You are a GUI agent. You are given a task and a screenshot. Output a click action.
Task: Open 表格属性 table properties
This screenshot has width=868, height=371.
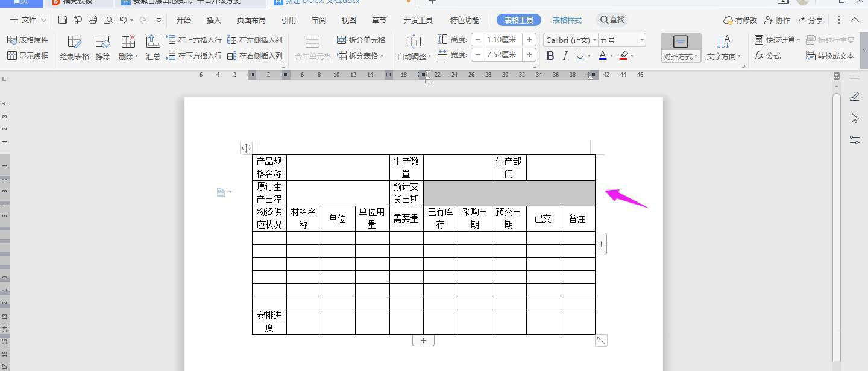click(x=28, y=40)
